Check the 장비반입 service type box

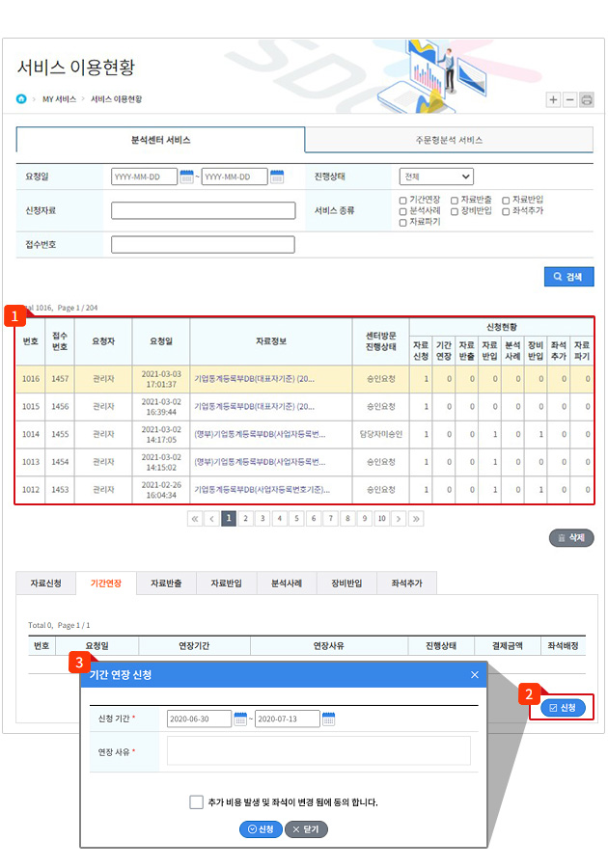coord(455,211)
